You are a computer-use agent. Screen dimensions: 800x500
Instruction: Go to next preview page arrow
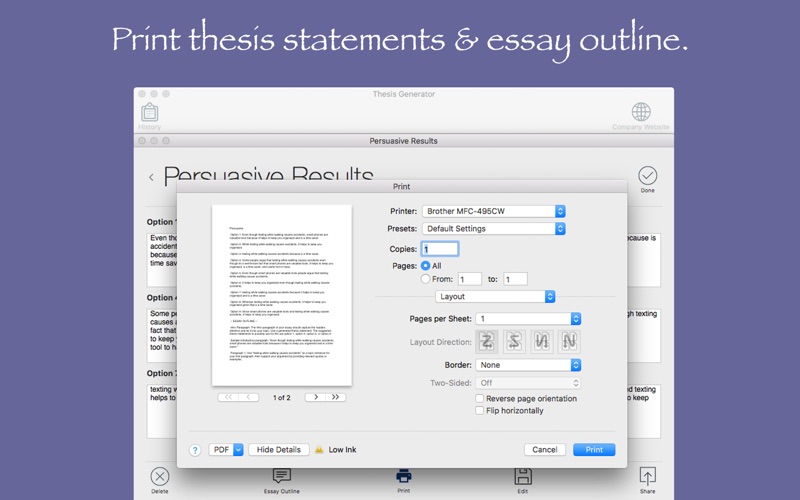click(x=317, y=397)
